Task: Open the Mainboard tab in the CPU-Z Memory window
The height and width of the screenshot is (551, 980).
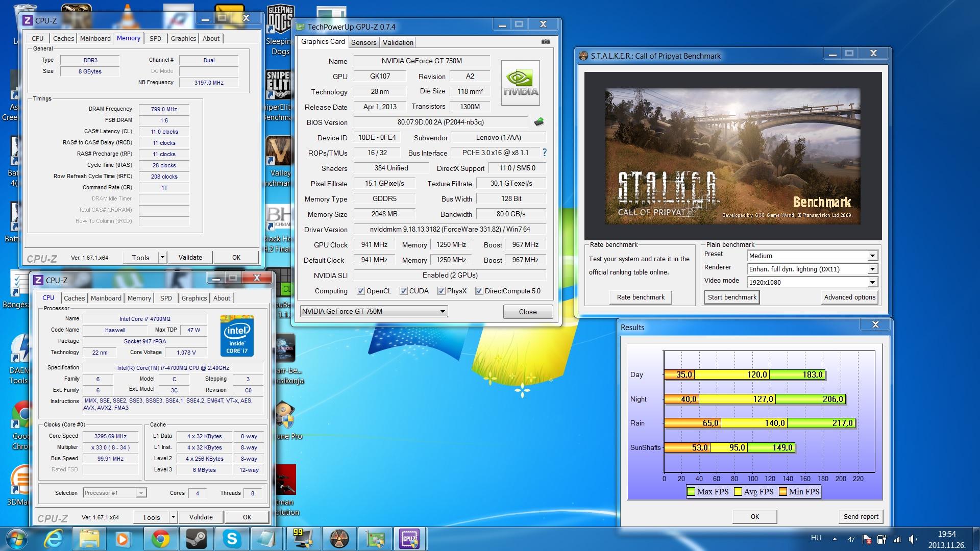Action: tap(95, 38)
